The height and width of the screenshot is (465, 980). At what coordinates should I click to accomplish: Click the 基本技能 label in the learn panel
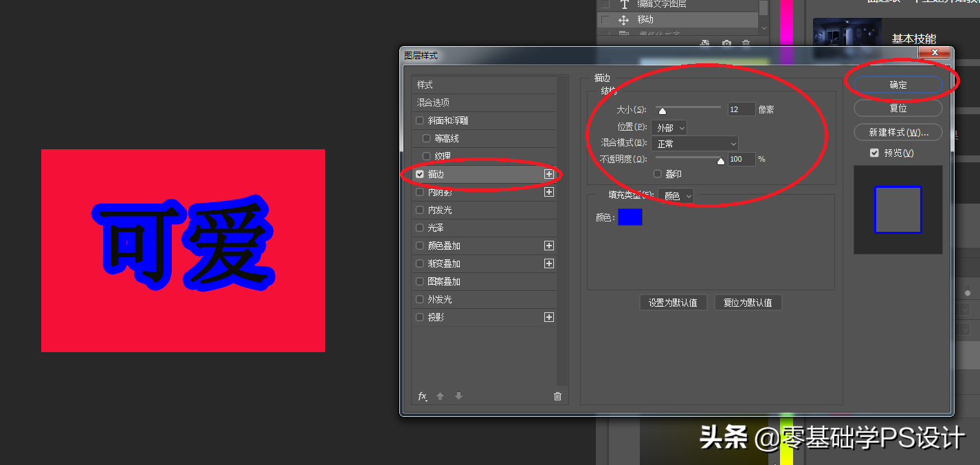914,39
